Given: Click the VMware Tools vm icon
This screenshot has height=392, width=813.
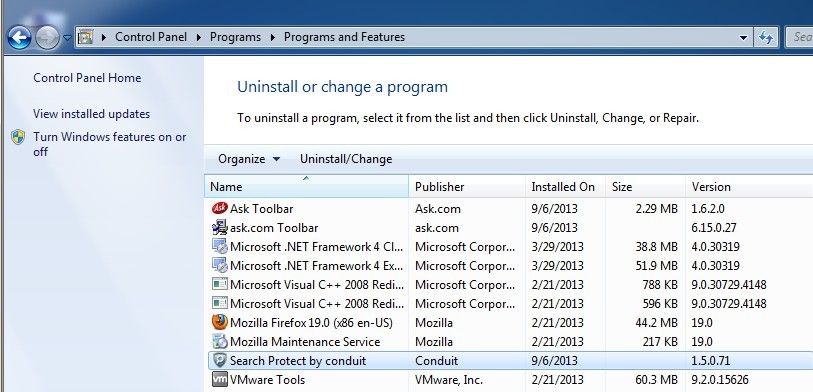Looking at the screenshot, I should coord(220,379).
